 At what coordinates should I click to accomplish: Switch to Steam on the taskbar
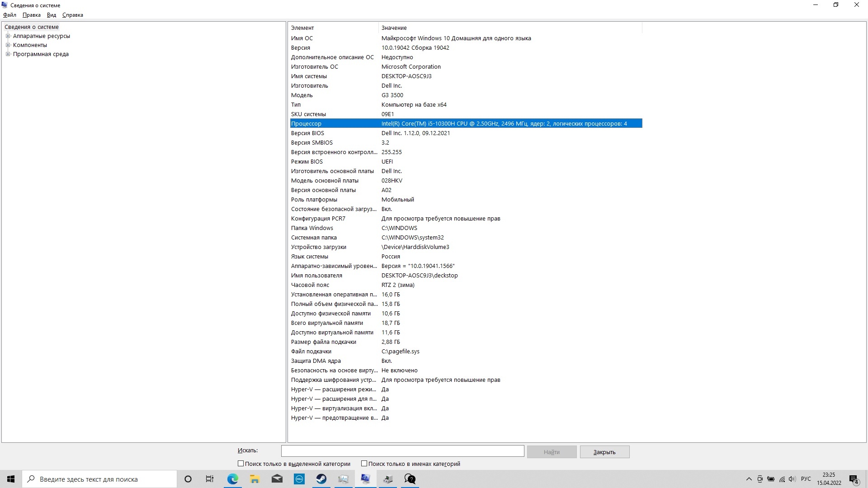321,479
